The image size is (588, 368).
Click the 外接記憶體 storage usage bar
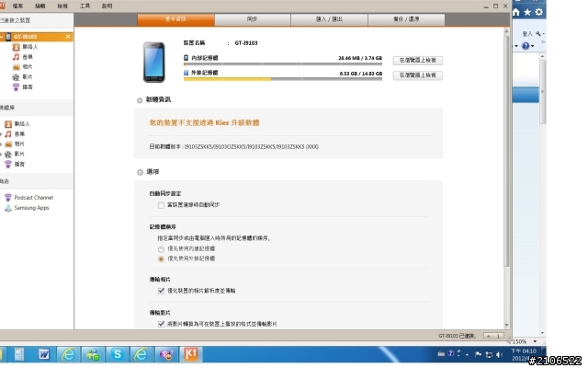(x=283, y=79)
